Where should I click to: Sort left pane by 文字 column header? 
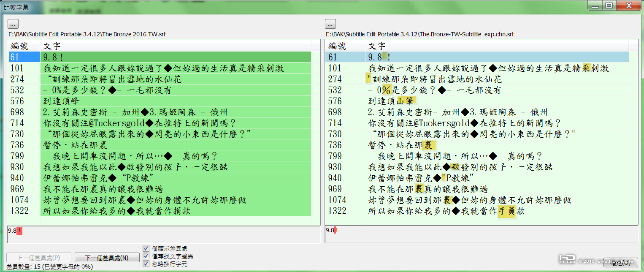tap(175, 46)
